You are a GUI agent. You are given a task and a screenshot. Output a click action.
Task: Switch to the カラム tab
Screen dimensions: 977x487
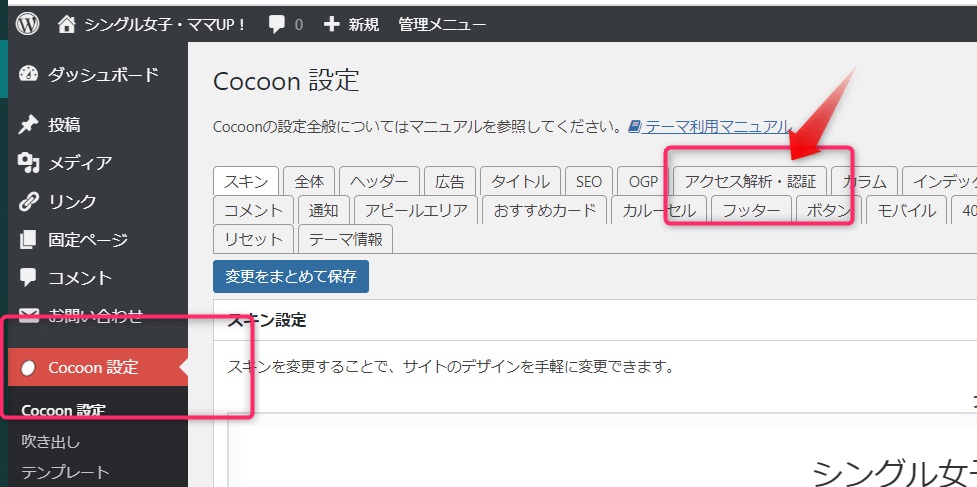[864, 181]
